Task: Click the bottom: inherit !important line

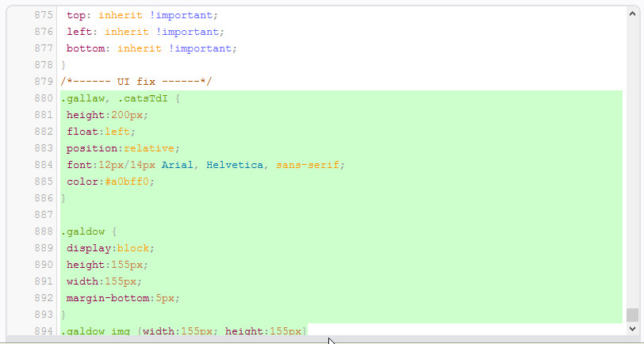Action: tap(151, 48)
